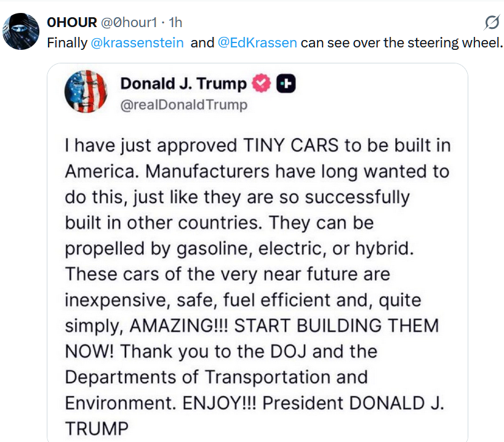Image resolution: width=504 pixels, height=442 pixels.
Task: Click the black plus badge icon
Action: pyautogui.click(x=286, y=84)
